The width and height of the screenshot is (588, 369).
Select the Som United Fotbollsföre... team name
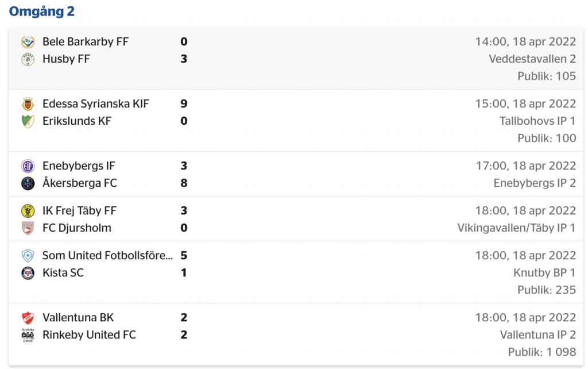(x=107, y=255)
